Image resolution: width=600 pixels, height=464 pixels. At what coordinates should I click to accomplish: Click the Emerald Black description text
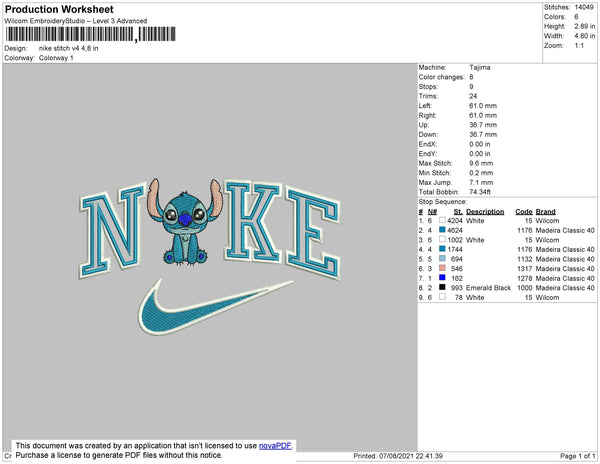click(x=488, y=288)
